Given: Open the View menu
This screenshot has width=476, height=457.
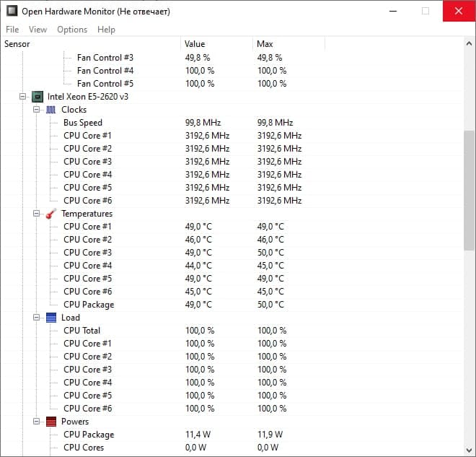Looking at the screenshot, I should 38,30.
